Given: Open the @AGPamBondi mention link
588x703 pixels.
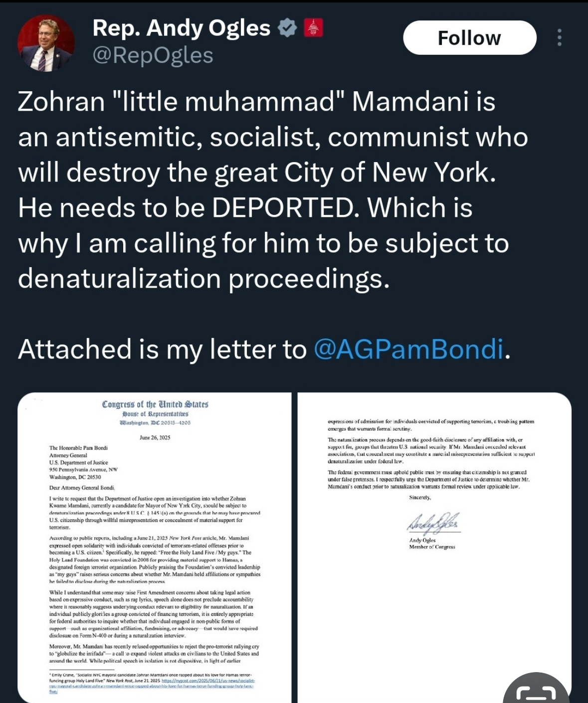Looking at the screenshot, I should coord(409,349).
